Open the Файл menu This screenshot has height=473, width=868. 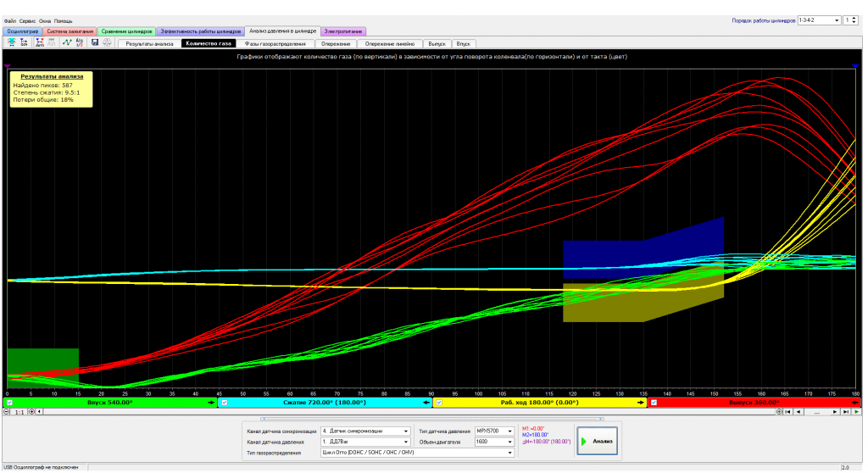pos(10,21)
